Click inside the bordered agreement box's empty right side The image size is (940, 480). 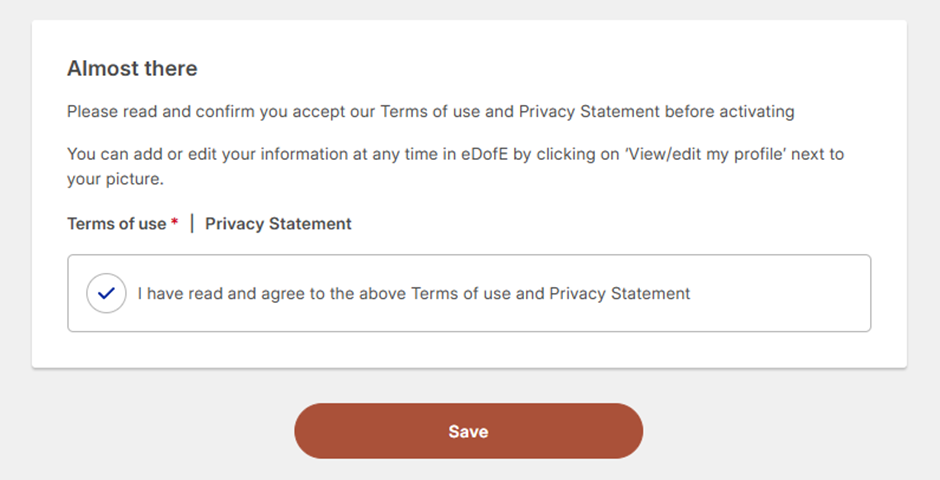pyautogui.click(x=790, y=294)
